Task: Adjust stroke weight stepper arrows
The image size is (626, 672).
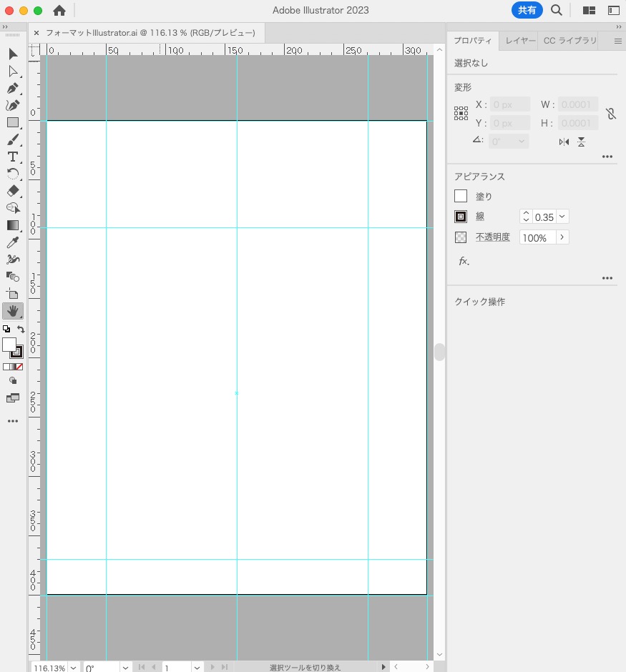Action: pos(526,217)
